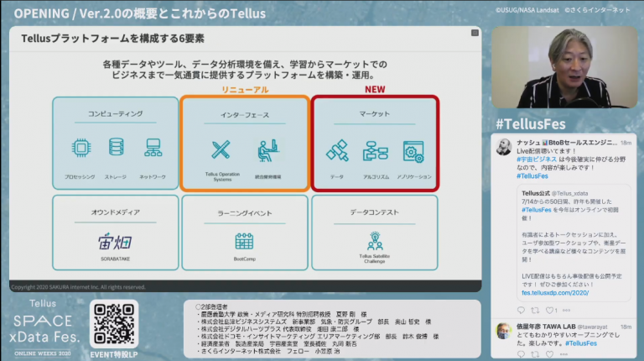This screenshot has width=644, height=361.
Task: Click the large #TellusFes heading
Action: pyautogui.click(x=531, y=123)
